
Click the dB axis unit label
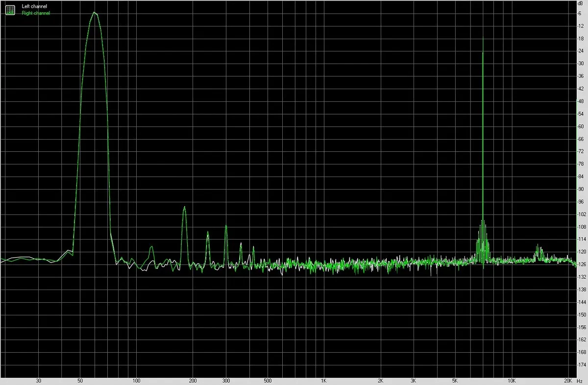click(x=581, y=4)
